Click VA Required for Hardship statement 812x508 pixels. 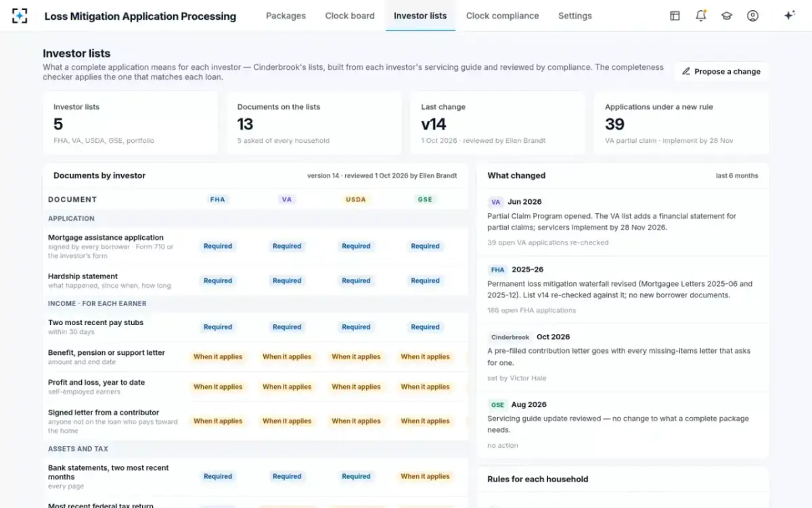[x=287, y=280]
